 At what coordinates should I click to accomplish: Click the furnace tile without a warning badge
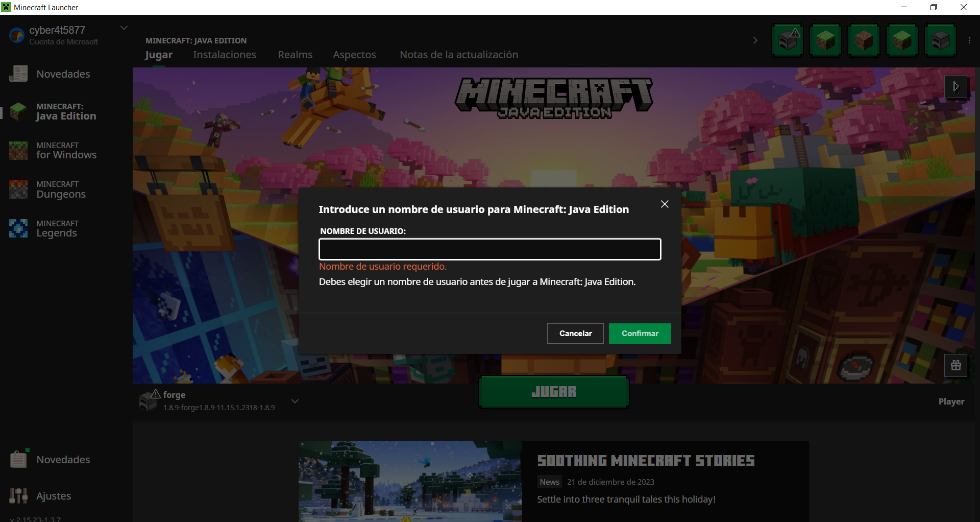(x=940, y=40)
